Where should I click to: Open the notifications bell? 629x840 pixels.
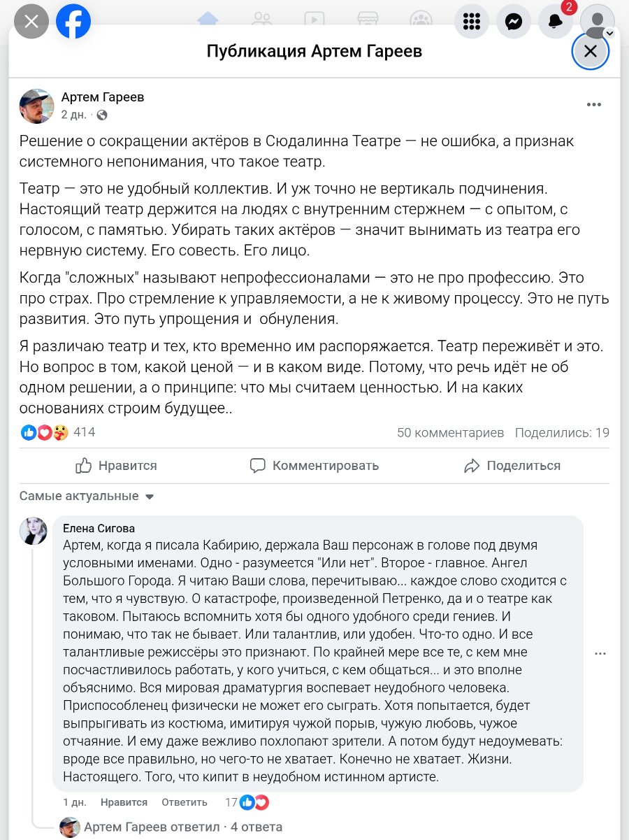pyautogui.click(x=556, y=22)
